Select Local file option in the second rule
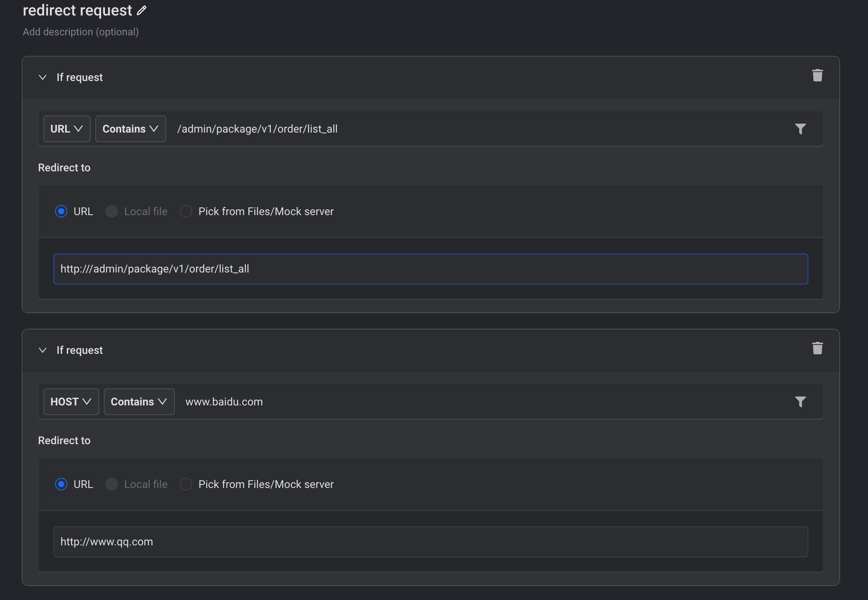The image size is (868, 600). point(112,484)
